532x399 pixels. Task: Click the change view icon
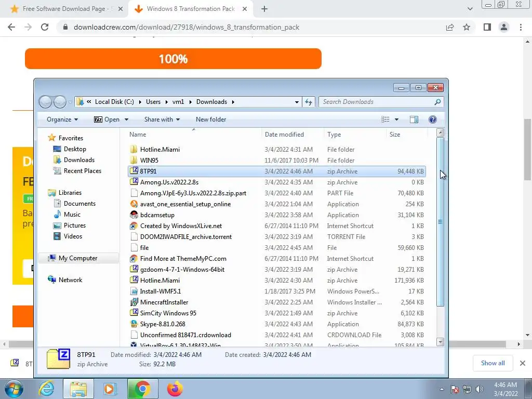(x=385, y=119)
